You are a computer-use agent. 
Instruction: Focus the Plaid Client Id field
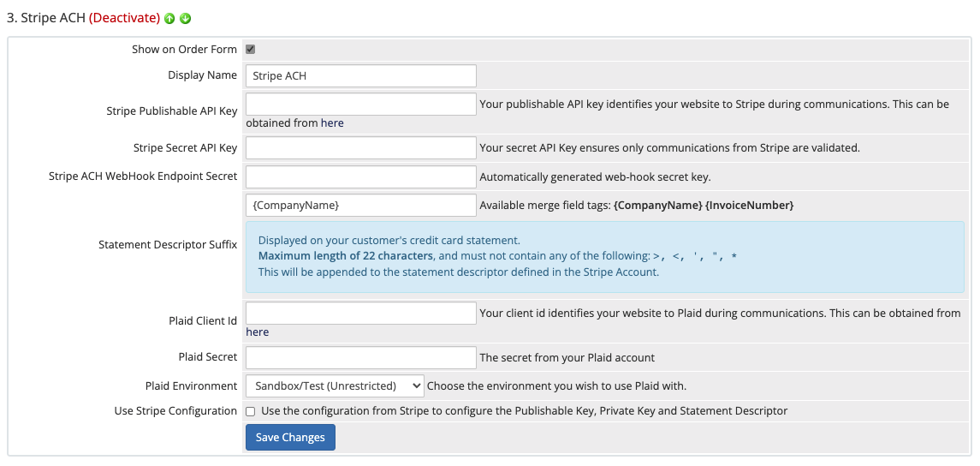tap(361, 313)
